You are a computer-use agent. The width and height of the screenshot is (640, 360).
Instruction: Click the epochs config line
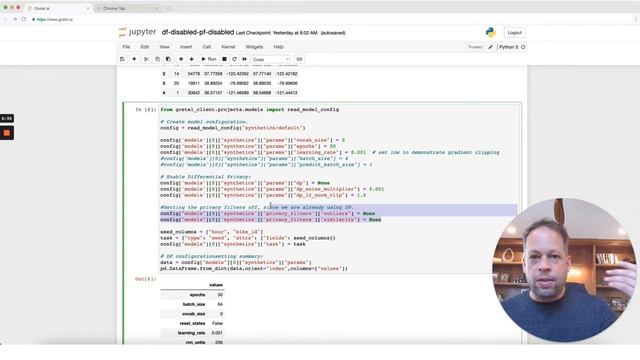pos(248,146)
